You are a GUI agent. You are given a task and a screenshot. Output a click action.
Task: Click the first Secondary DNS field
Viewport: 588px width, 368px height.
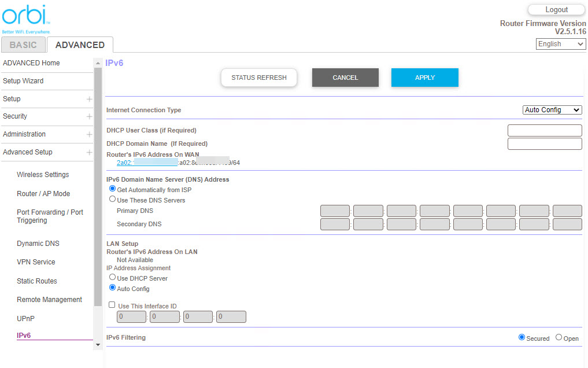pos(335,224)
